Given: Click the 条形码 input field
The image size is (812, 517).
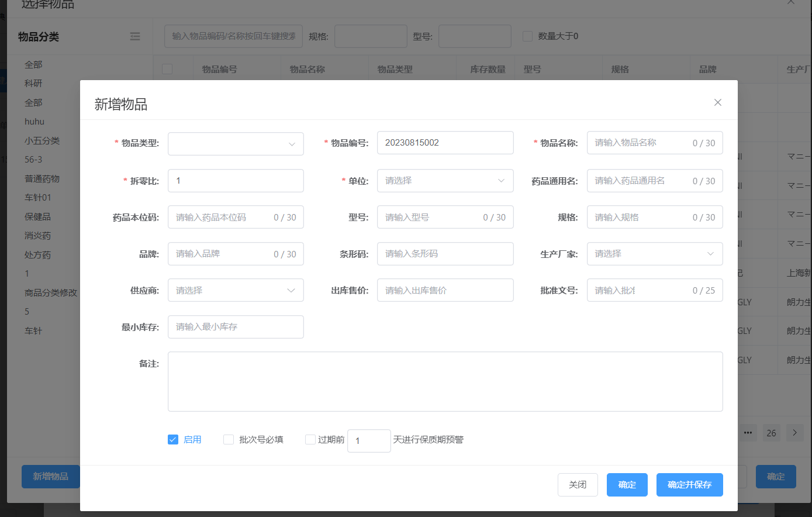Looking at the screenshot, I should point(445,254).
